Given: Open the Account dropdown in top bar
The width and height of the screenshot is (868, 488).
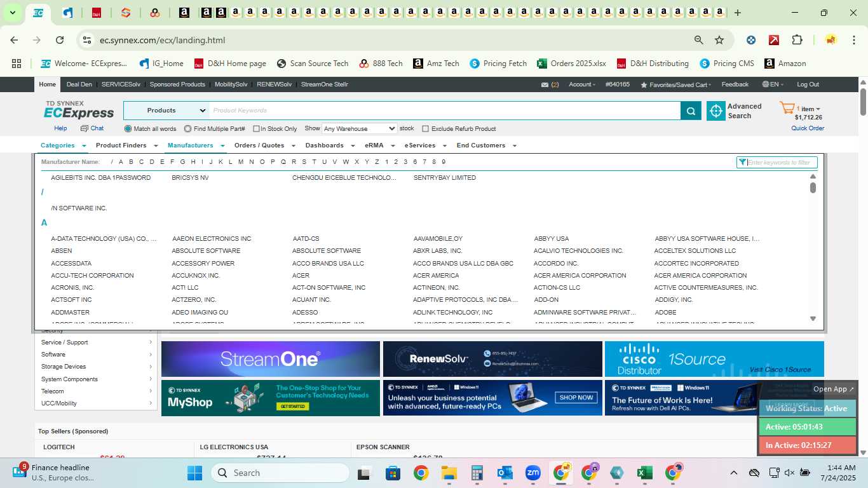Looking at the screenshot, I should pyautogui.click(x=582, y=85).
